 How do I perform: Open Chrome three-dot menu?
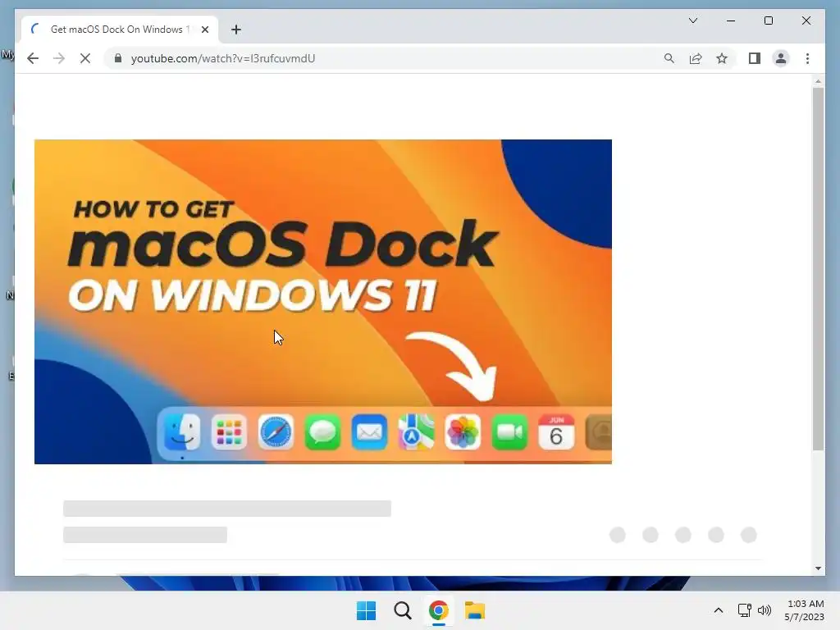[807, 58]
